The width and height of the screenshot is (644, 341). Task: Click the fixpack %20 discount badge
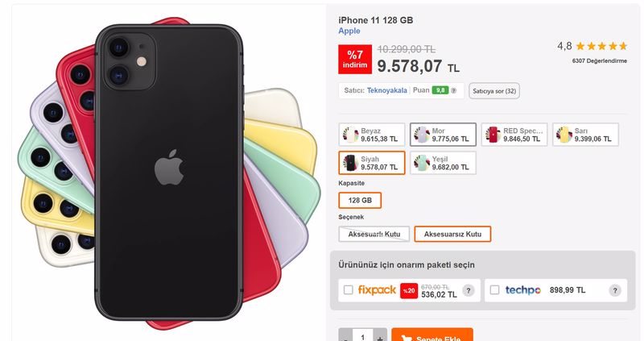(x=409, y=290)
